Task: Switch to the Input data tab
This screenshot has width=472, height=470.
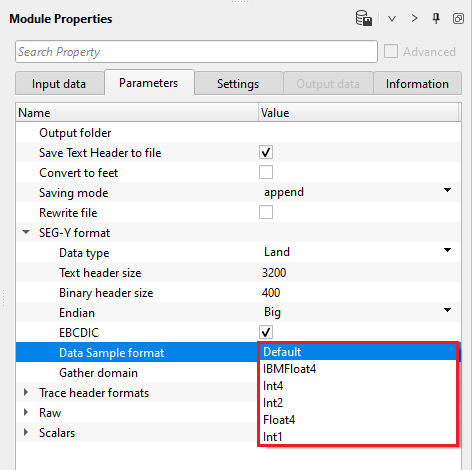Action: (x=59, y=84)
